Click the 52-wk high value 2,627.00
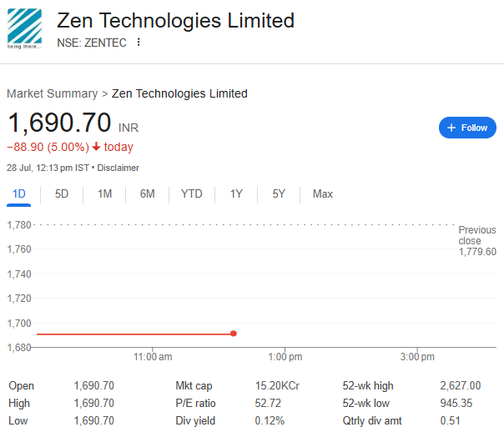 pyautogui.click(x=461, y=385)
